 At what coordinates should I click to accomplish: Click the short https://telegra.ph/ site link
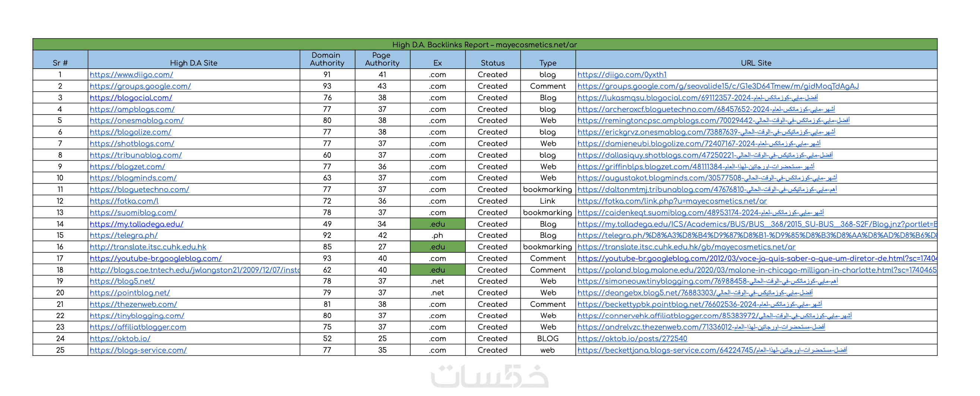(x=124, y=235)
